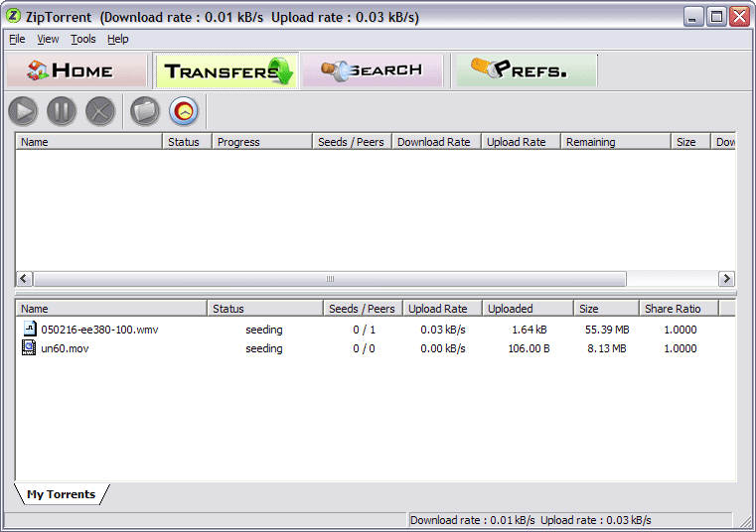Click the 106.00 B uploaded value

[x=529, y=348]
